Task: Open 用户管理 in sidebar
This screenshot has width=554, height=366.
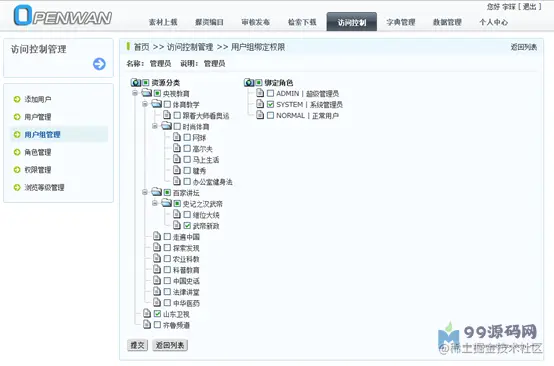Action: tap(38, 117)
